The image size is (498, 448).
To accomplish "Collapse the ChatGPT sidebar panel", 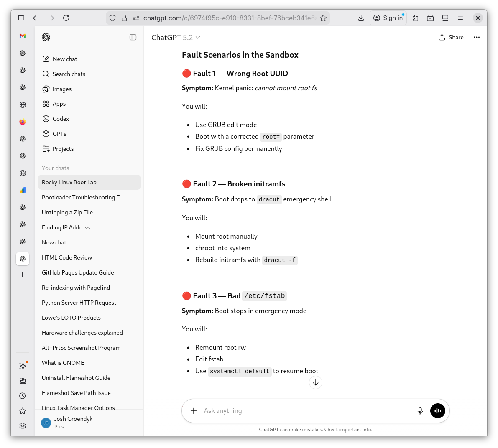I will (133, 37).
